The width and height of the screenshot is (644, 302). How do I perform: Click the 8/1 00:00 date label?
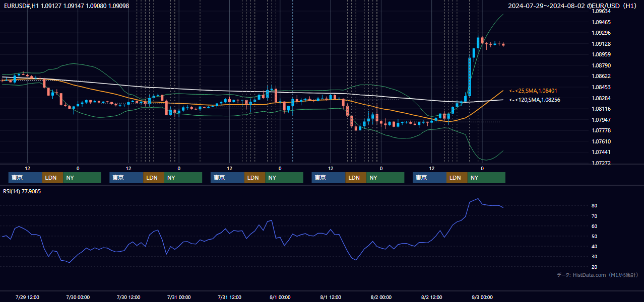click(280, 297)
